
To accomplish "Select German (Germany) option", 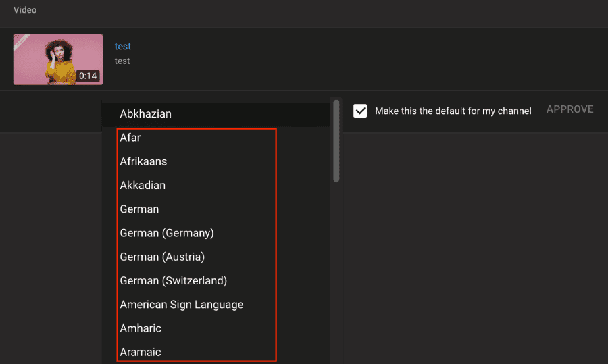I will pos(216,233).
